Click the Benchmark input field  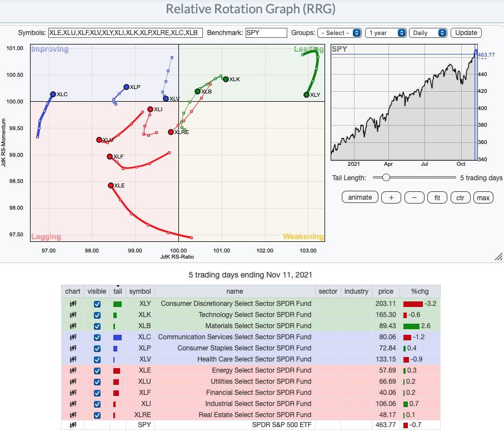click(x=266, y=33)
